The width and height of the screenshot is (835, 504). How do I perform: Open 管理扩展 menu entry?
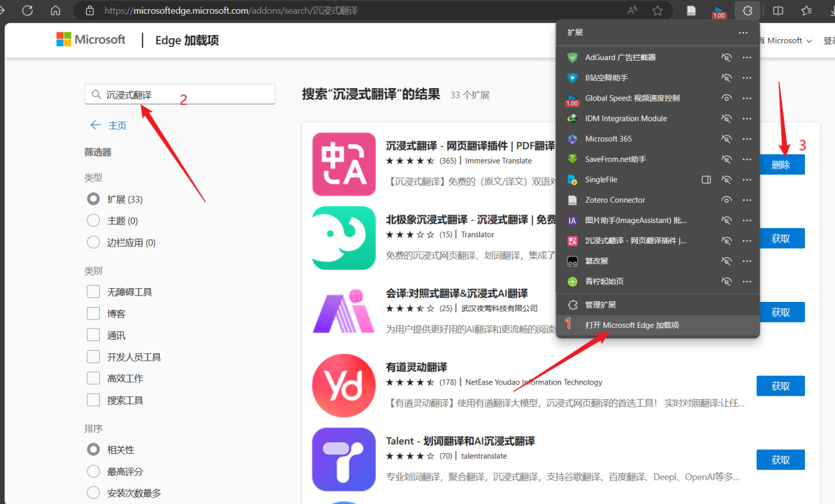[658, 304]
